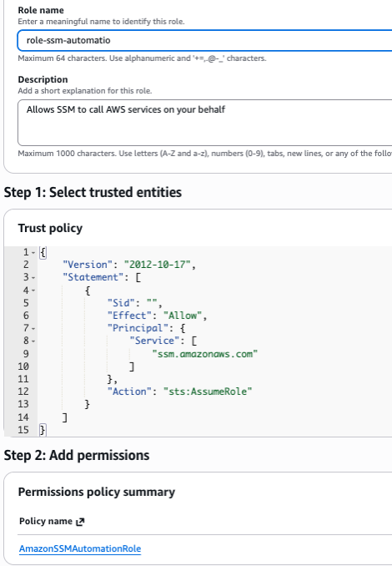Fold the Statement array arrow on line 3
This screenshot has height=566, width=392.
tap(33, 278)
